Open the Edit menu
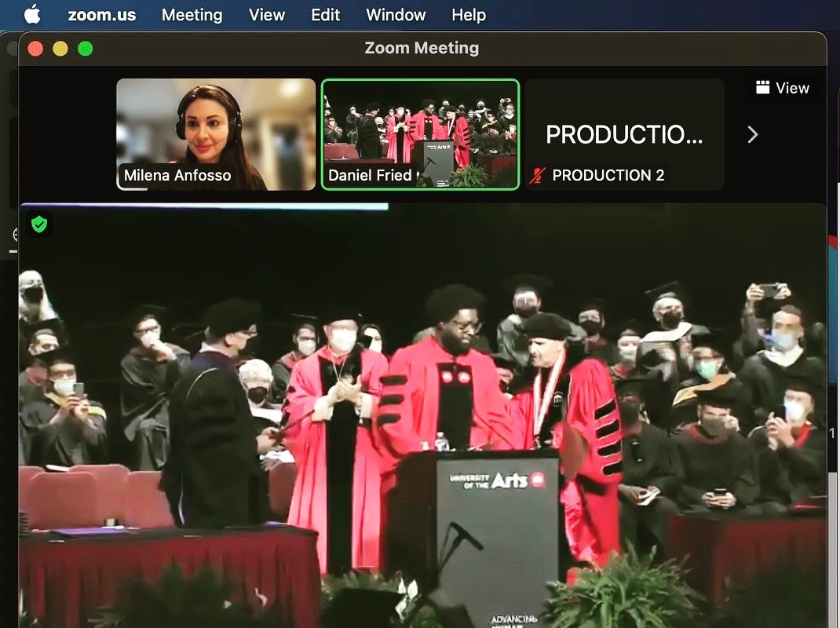Screen dimensions: 840x628 325,15
